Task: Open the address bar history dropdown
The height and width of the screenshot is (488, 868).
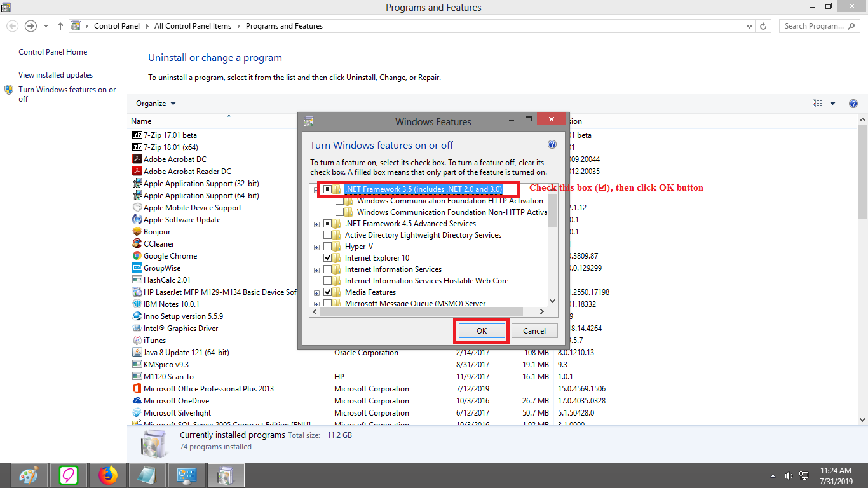Action: (x=750, y=26)
